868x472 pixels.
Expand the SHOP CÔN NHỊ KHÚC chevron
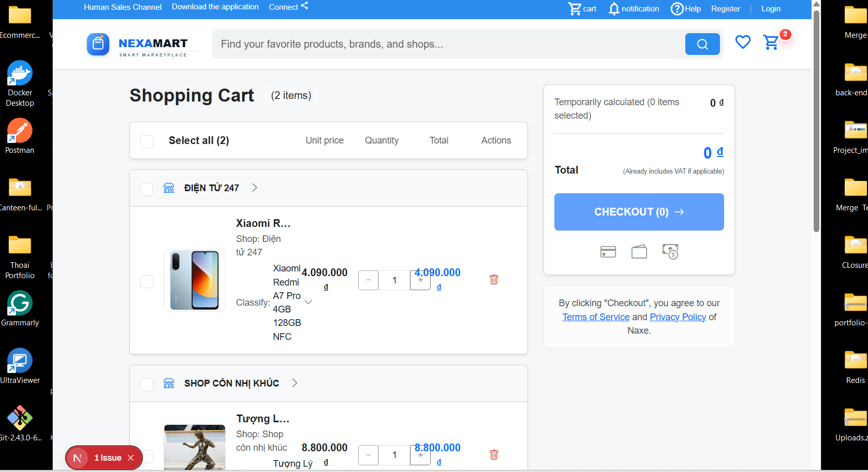click(x=295, y=383)
